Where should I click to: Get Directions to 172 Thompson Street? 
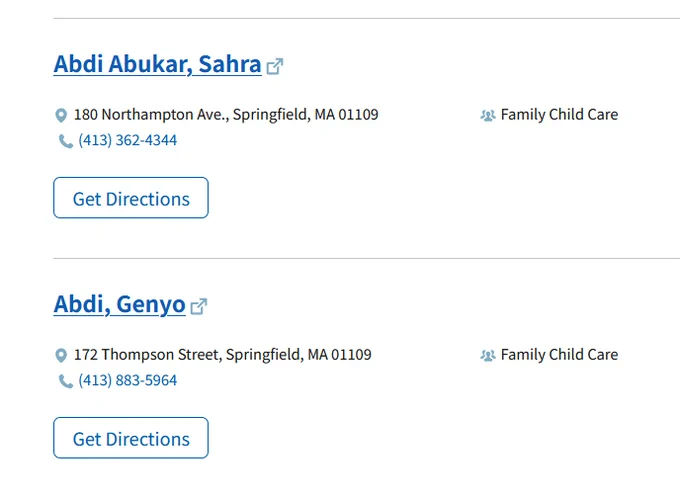tap(131, 438)
